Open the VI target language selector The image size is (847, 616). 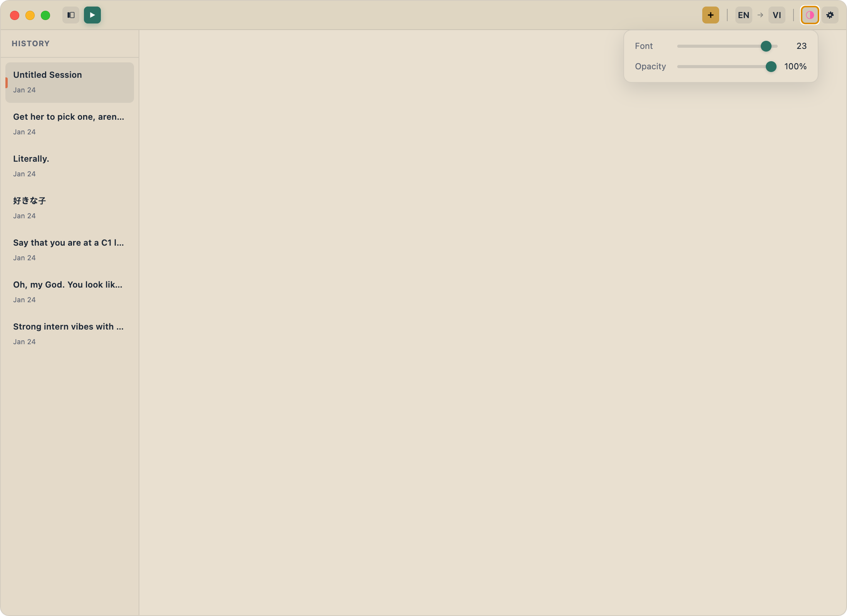click(x=777, y=15)
